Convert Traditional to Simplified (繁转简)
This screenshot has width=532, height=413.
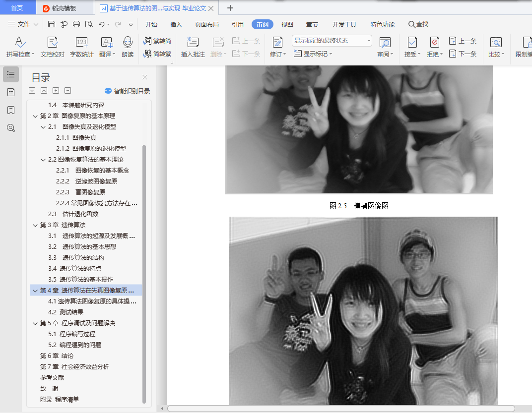(158, 41)
